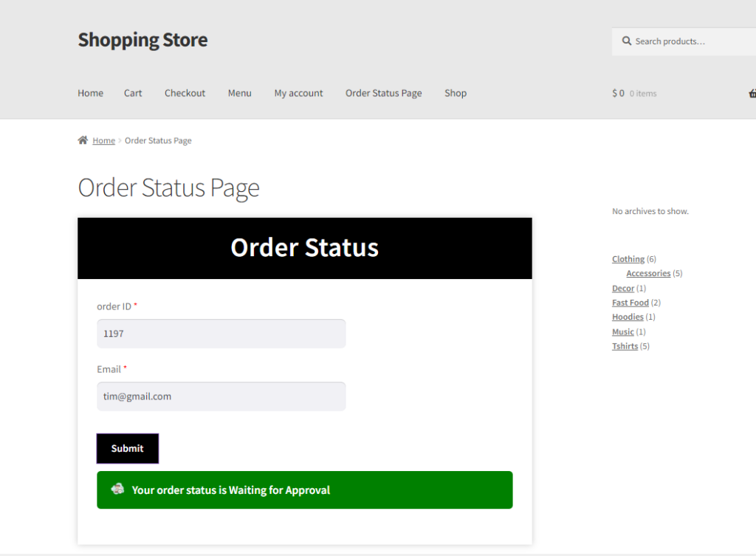This screenshot has height=556, width=756.
Task: Select My account in navigation
Action: click(298, 93)
